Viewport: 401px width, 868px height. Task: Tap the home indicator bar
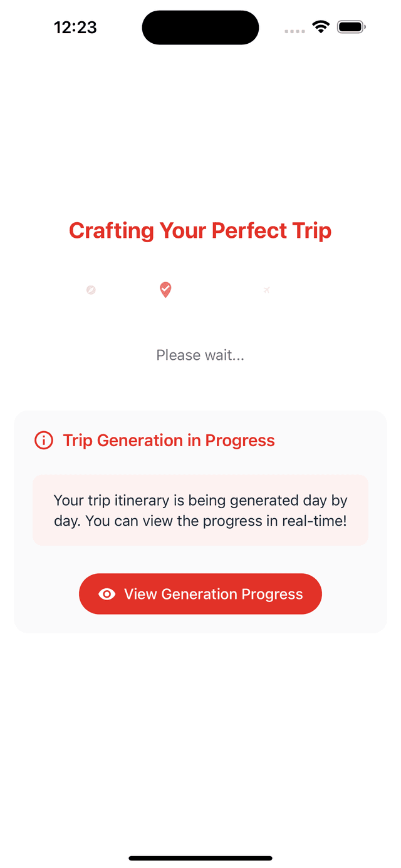[x=200, y=858]
